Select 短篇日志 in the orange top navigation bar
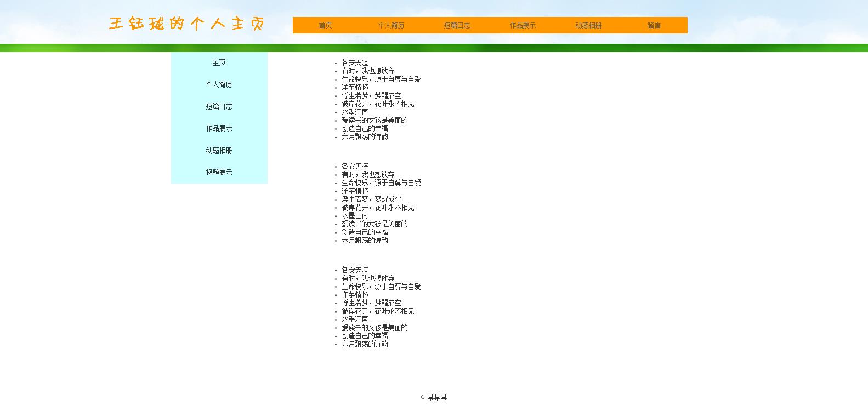 pyautogui.click(x=457, y=25)
